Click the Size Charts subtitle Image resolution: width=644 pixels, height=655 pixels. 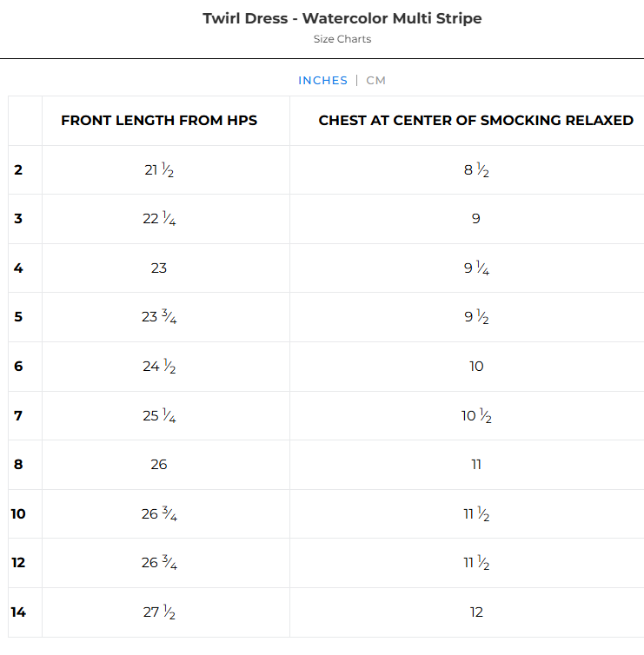(x=342, y=39)
